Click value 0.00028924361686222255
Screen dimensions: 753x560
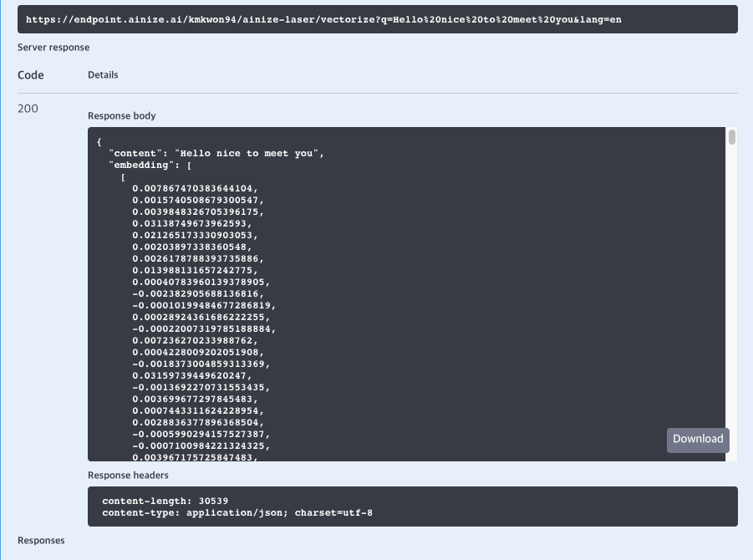tap(201, 317)
